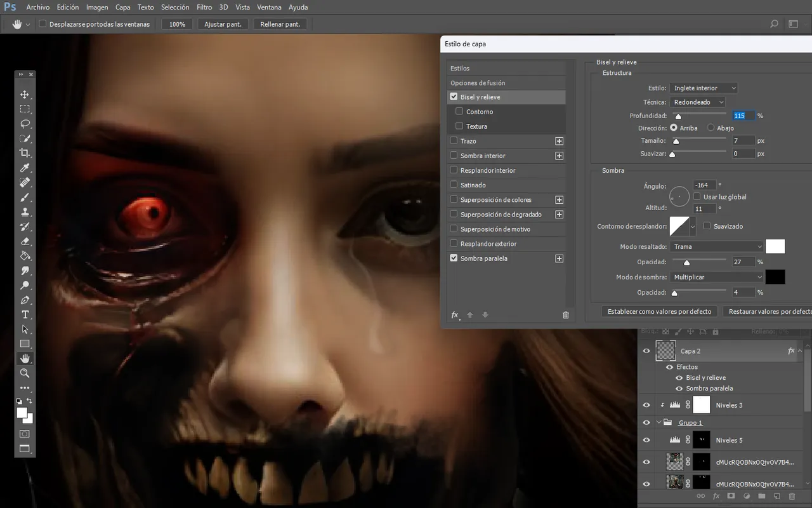Toggle Quick Mask mode in the toolbar
The height and width of the screenshot is (508, 812).
[25, 434]
